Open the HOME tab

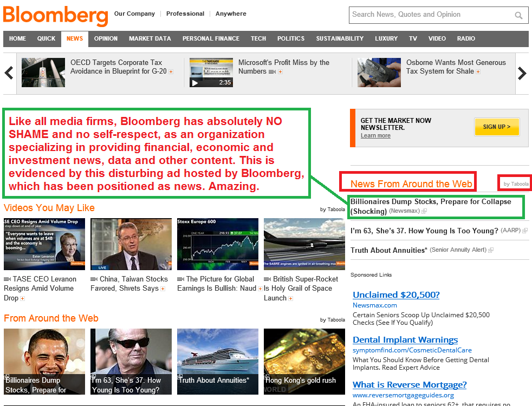point(18,38)
